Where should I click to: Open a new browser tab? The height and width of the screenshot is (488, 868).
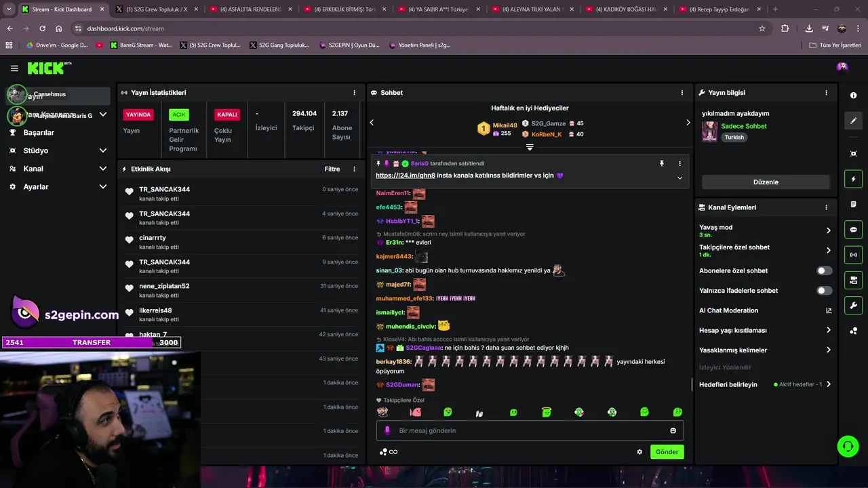tap(775, 9)
